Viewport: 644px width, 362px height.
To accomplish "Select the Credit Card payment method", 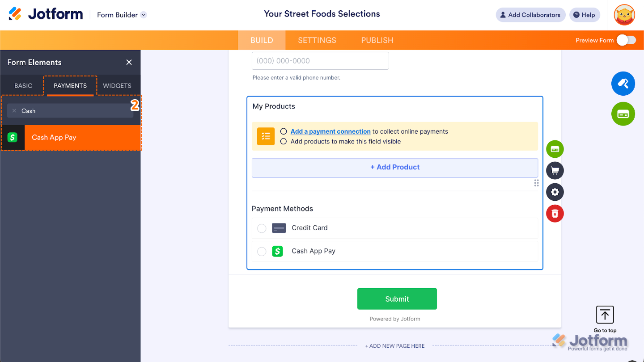I will point(262,228).
